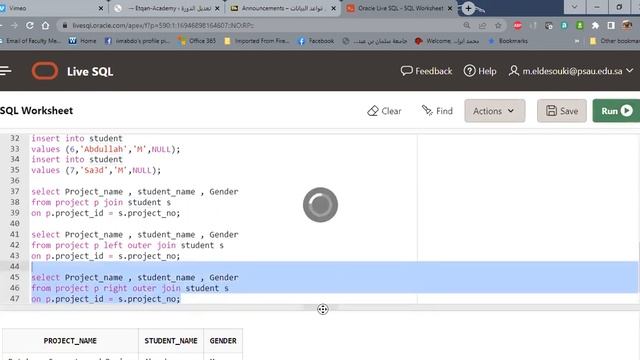Go forward in browser history
The image size is (640, 360).
[x=14, y=25]
